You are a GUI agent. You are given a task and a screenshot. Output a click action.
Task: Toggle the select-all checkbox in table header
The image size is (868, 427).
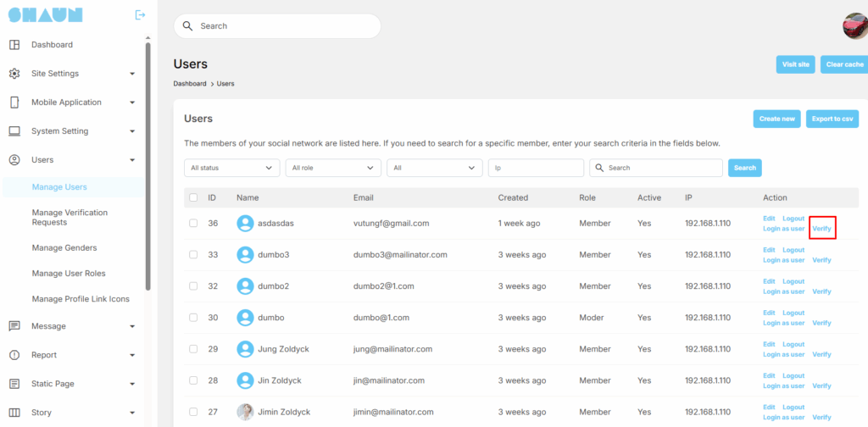(x=193, y=197)
